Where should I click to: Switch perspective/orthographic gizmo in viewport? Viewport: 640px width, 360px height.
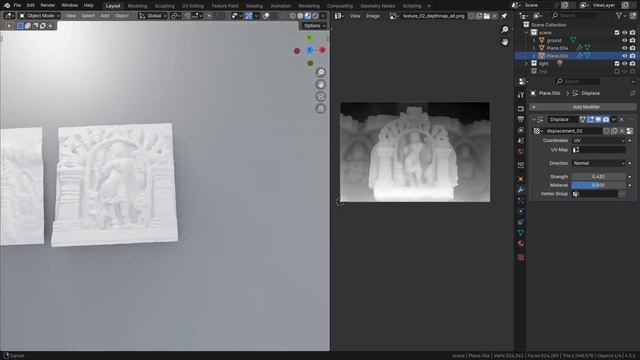click(x=321, y=109)
